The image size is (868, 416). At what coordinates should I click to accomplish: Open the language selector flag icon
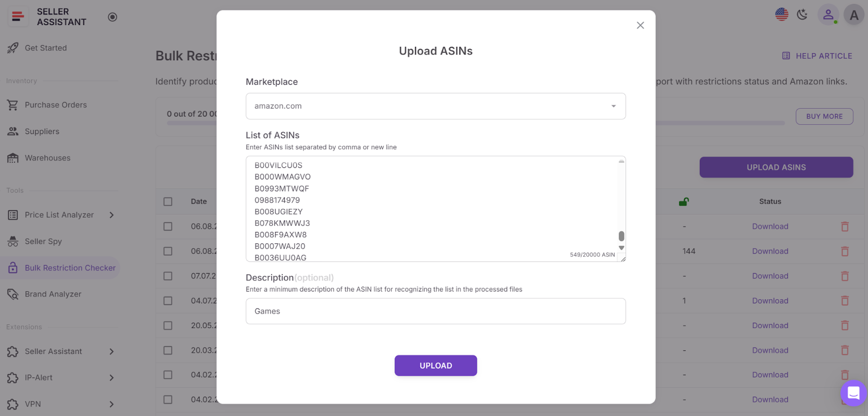(x=781, y=14)
